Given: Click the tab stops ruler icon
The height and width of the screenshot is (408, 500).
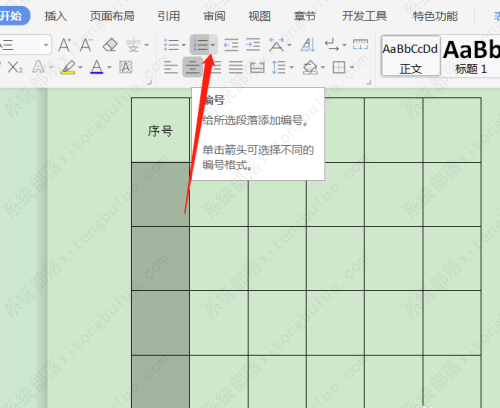Looking at the screenshot, I should (361, 44).
